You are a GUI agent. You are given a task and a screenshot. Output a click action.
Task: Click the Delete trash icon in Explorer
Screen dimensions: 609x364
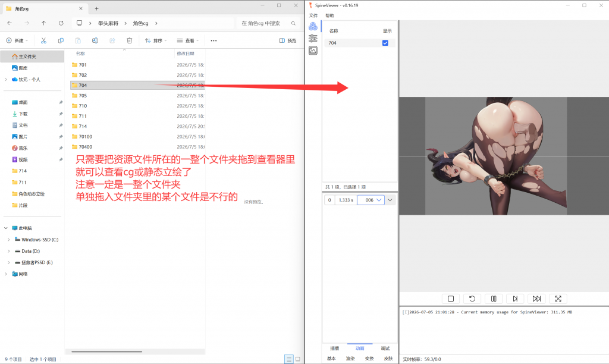(x=129, y=40)
